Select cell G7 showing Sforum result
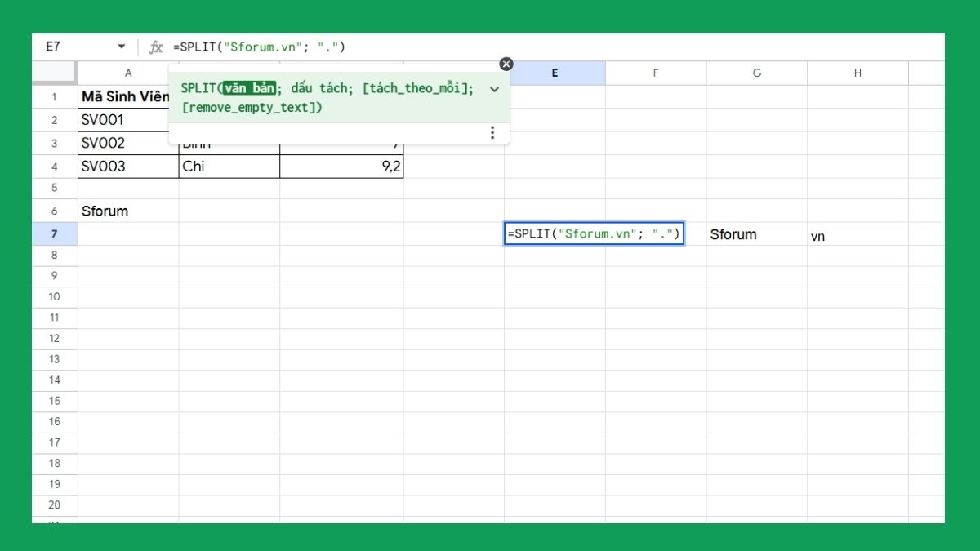Screen dimensions: 980x551 click(x=756, y=234)
